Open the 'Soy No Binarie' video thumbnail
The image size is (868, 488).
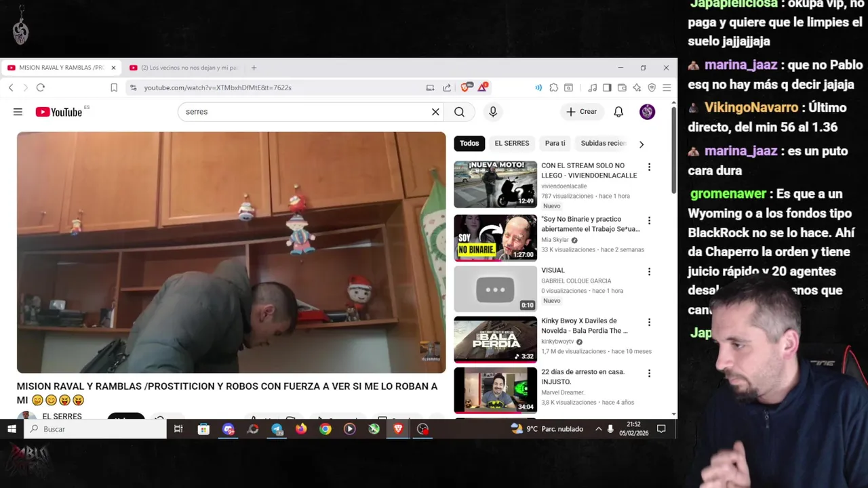495,238
